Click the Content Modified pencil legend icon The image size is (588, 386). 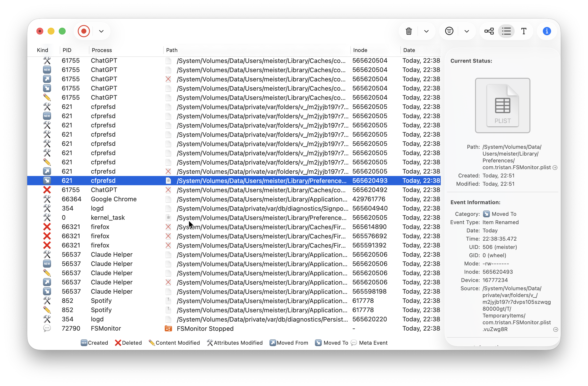[152, 343]
